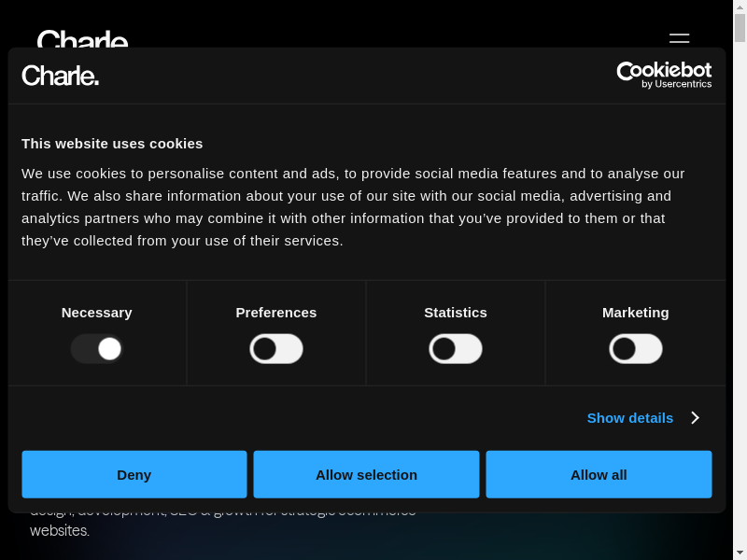Image resolution: width=747 pixels, height=560 pixels.
Task: Enable the Preferences cookies switch
Action: pyautogui.click(x=276, y=349)
